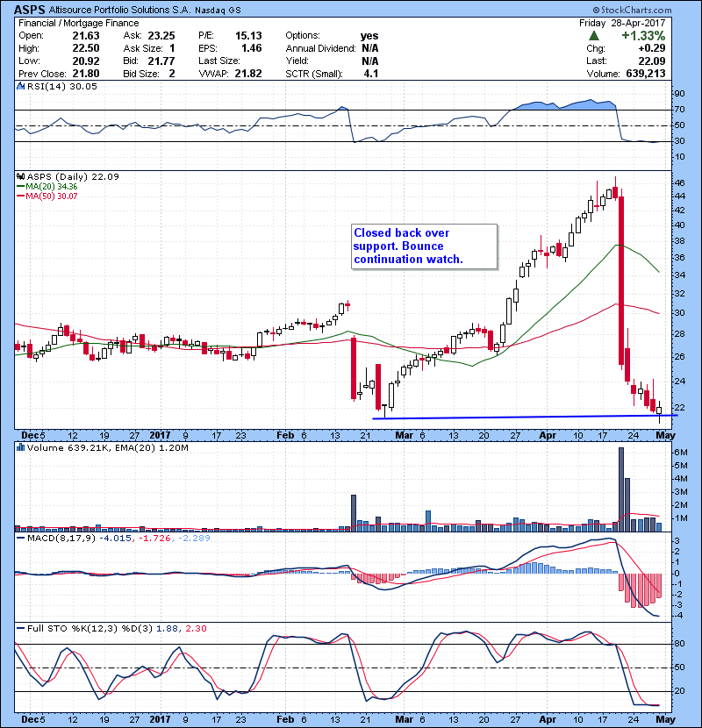Click the Bid price 21.77
Viewport: 702px width, 728px height.
161,61
